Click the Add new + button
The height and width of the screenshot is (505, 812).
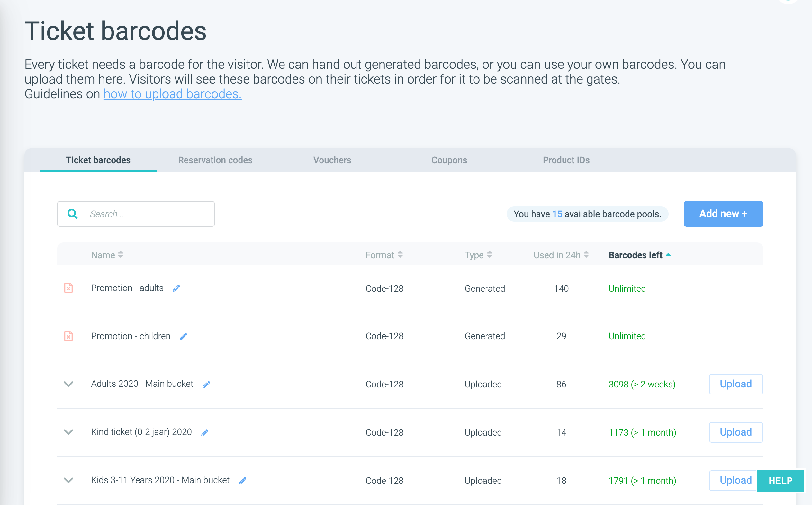click(x=723, y=214)
